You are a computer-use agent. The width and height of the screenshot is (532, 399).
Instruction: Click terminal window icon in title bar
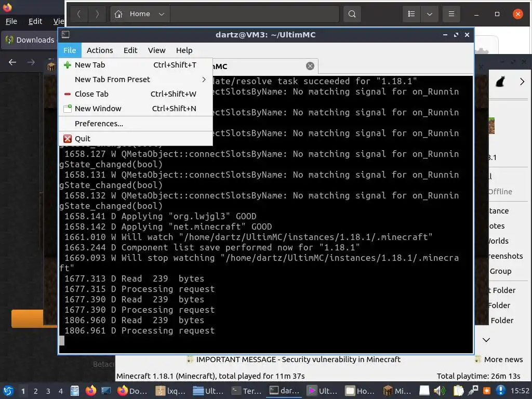(x=65, y=35)
